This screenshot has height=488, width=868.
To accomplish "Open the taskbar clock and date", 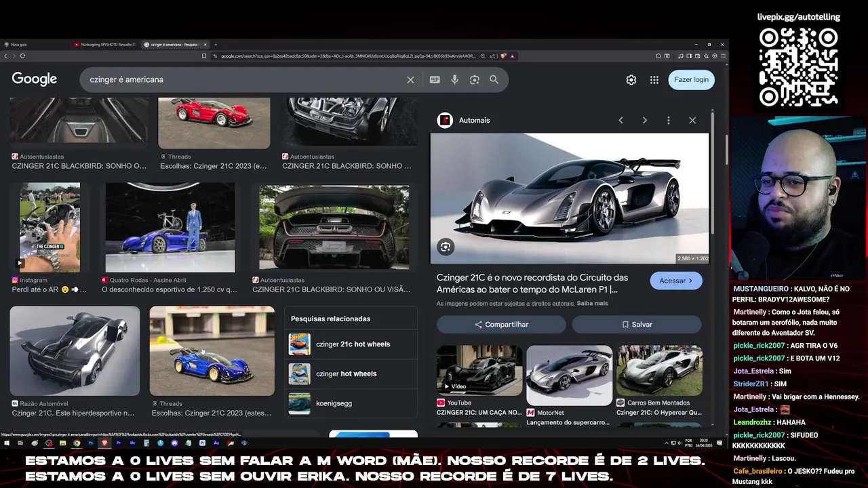I will (704, 443).
